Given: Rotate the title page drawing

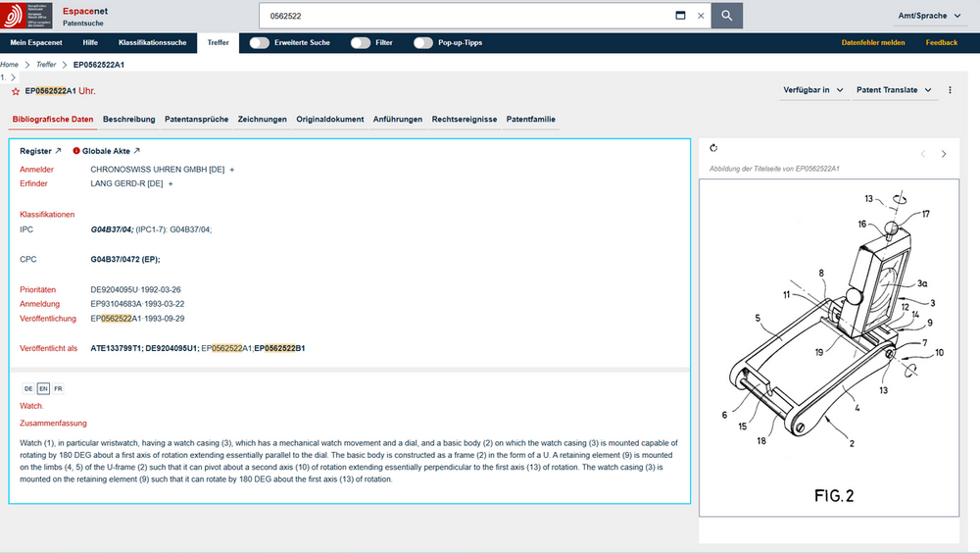Looking at the screenshot, I should 713,148.
